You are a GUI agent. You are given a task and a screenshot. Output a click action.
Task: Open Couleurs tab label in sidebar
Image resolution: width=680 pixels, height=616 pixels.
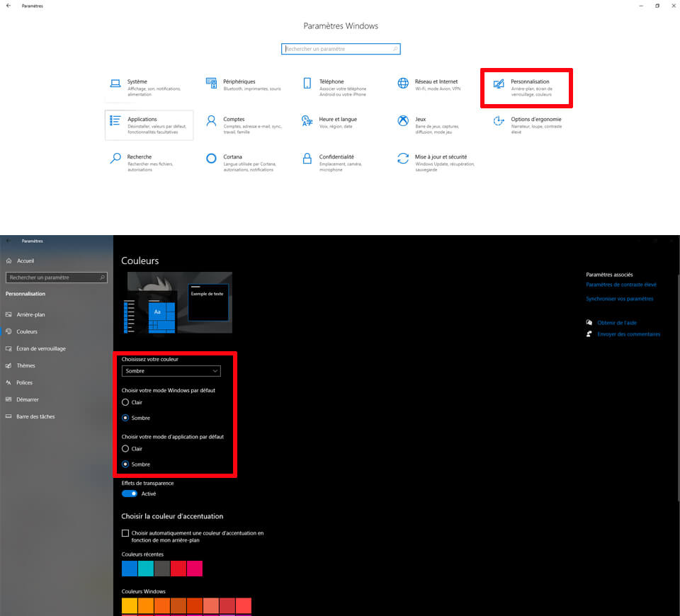[x=27, y=331]
